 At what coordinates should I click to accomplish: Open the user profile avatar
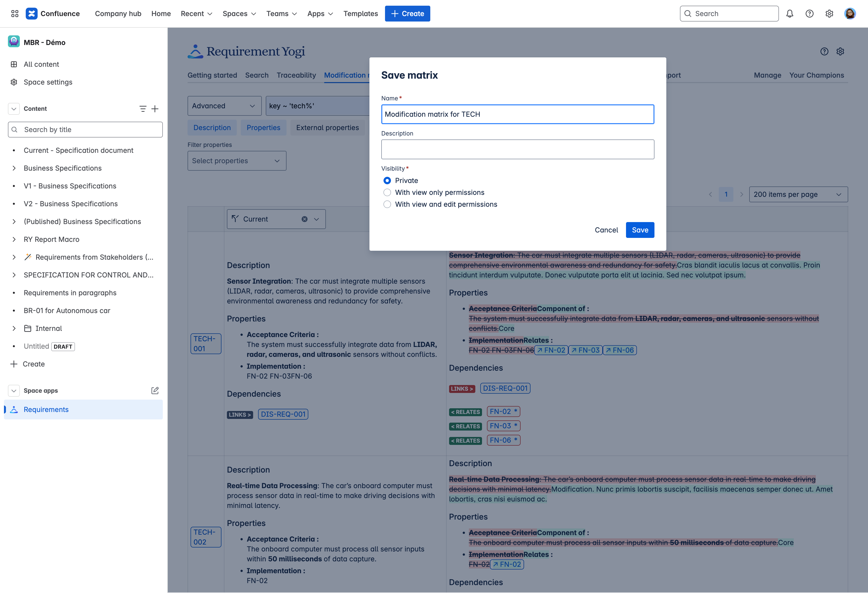pyautogui.click(x=850, y=14)
